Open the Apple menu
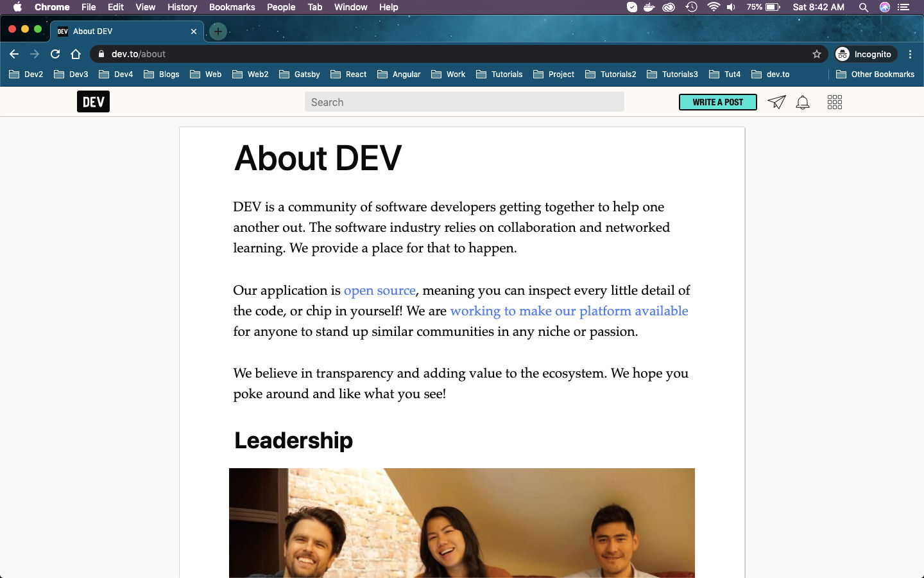This screenshot has height=578, width=924. point(17,7)
